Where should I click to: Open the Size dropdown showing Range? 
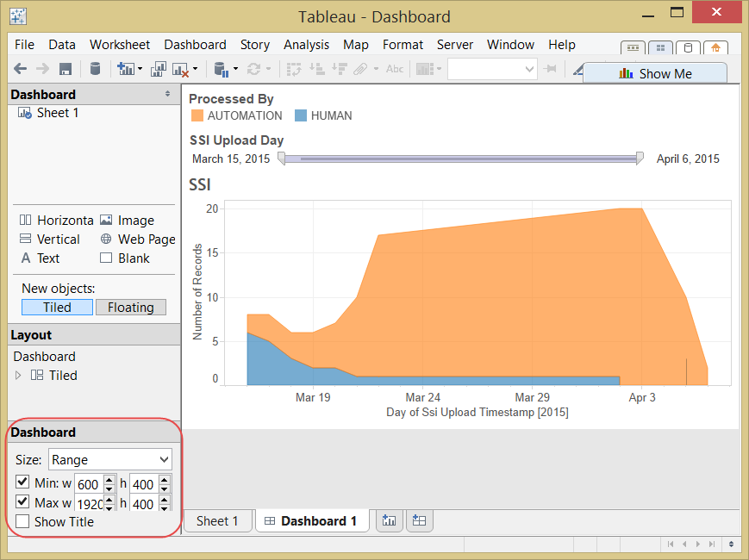point(109,459)
